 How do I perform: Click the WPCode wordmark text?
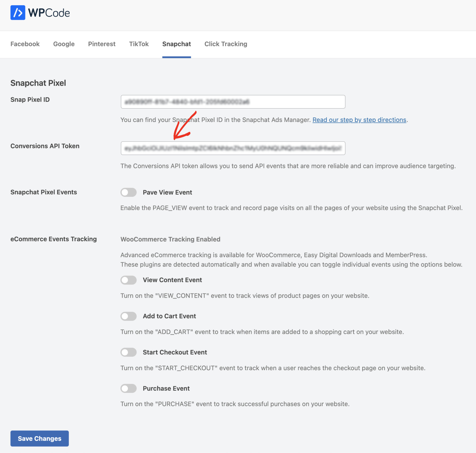pos(49,13)
